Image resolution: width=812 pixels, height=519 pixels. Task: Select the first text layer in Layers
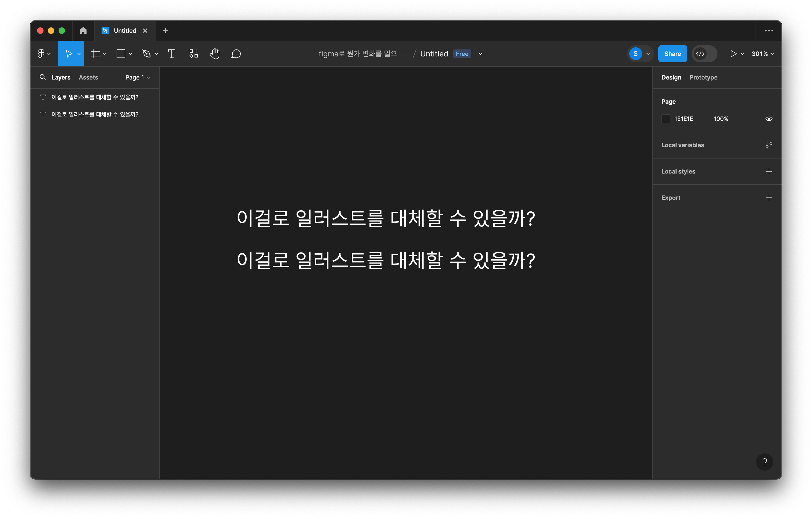click(95, 97)
